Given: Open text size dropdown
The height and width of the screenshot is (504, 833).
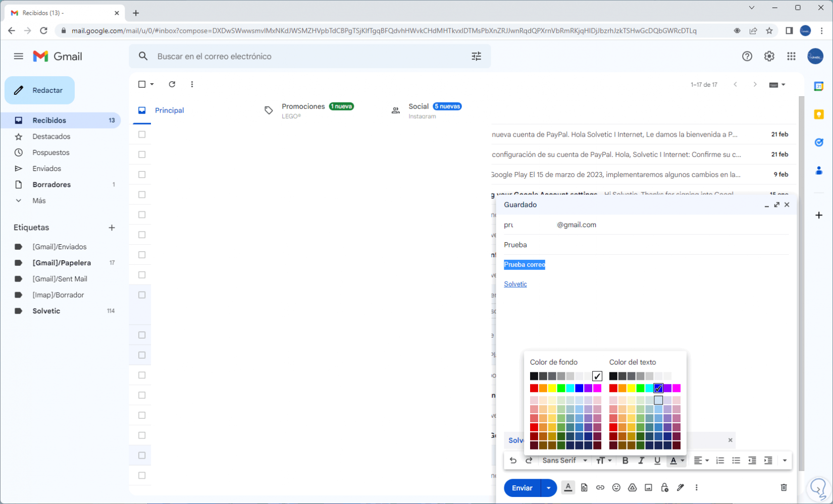Looking at the screenshot, I should 604,460.
